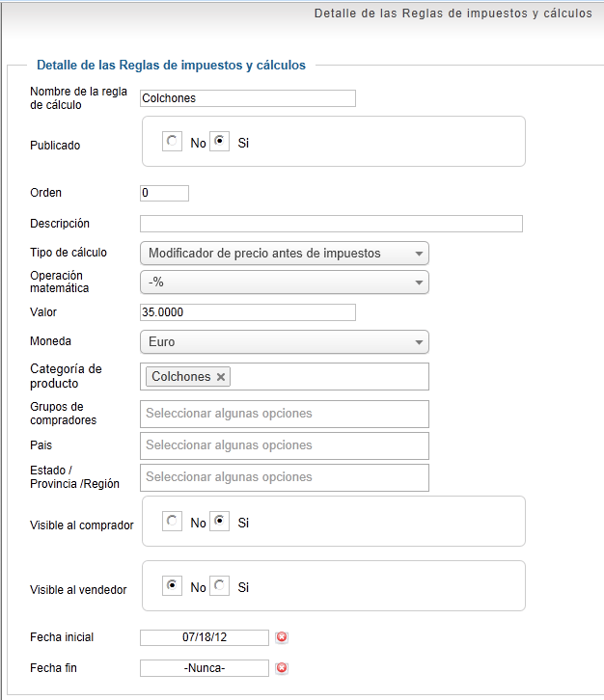Image resolution: width=604 pixels, height=700 pixels.
Task: Clear the Fecha inicial date with red icon
Action: click(282, 637)
